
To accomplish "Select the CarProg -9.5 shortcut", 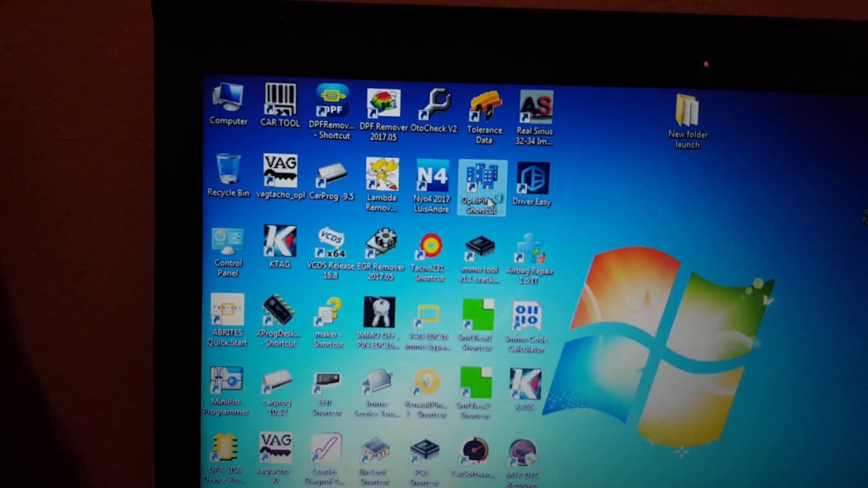I will [x=332, y=179].
